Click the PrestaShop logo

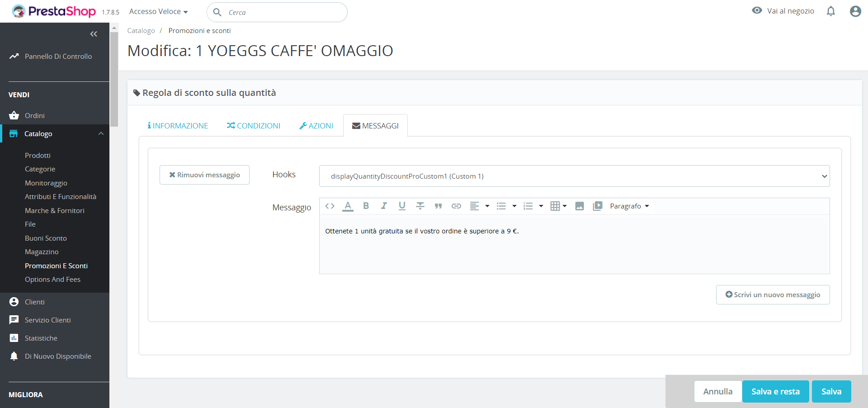(x=54, y=11)
